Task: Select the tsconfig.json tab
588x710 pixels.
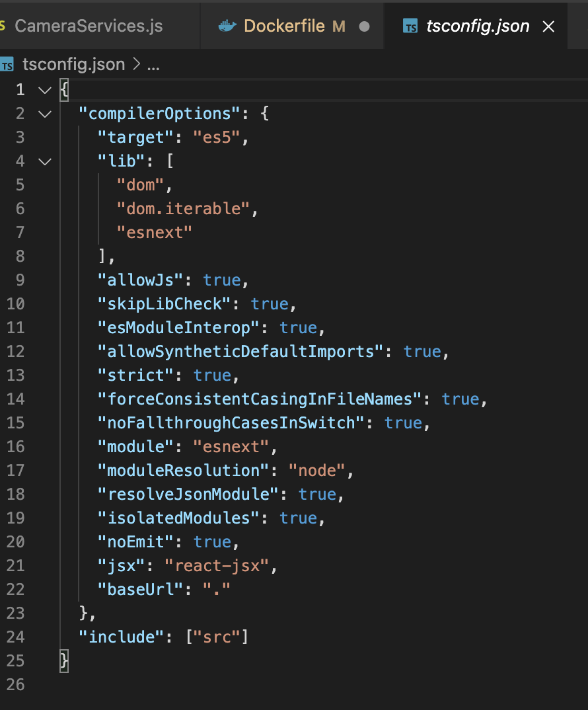Action: click(x=478, y=26)
